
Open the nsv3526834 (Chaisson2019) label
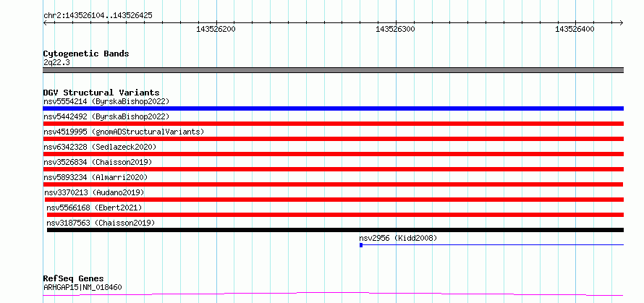(98, 162)
